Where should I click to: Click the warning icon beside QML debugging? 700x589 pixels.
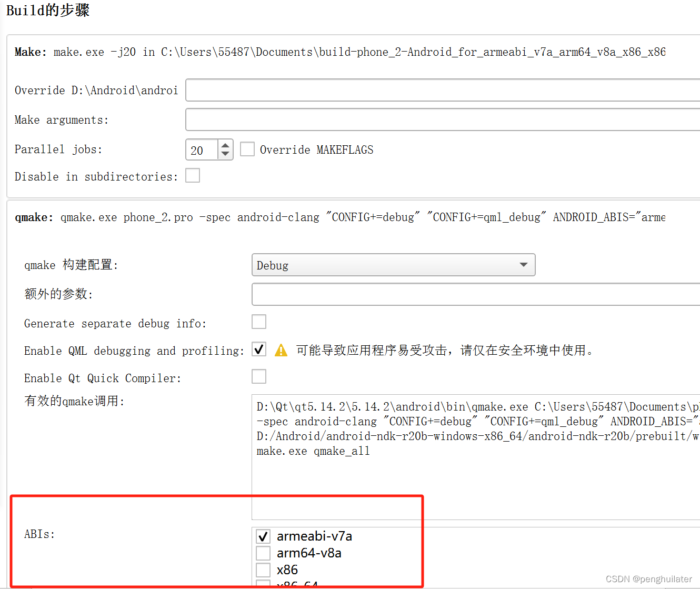point(281,349)
